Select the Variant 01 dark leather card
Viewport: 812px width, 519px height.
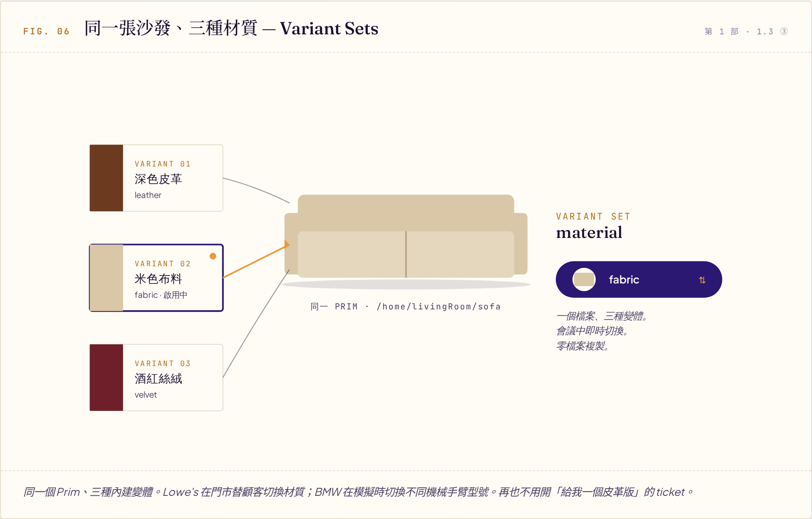click(x=156, y=178)
